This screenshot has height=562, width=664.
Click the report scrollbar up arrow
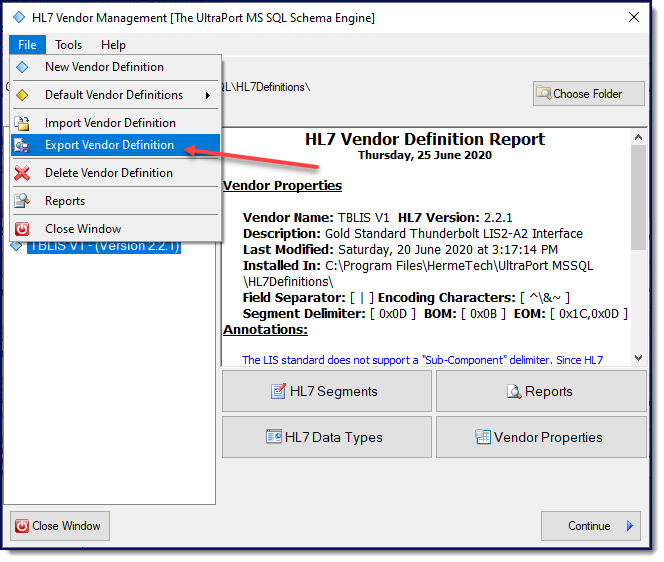point(638,137)
